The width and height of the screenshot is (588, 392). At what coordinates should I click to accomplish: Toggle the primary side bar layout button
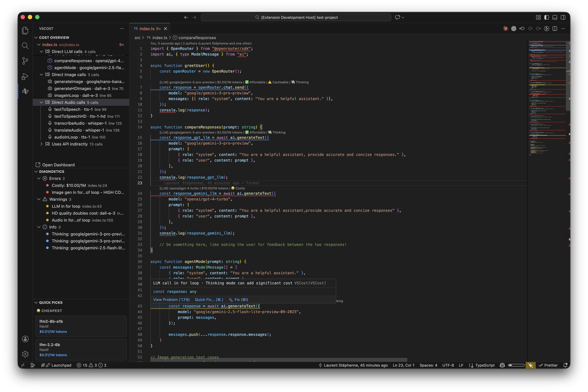pyautogui.click(x=546, y=17)
